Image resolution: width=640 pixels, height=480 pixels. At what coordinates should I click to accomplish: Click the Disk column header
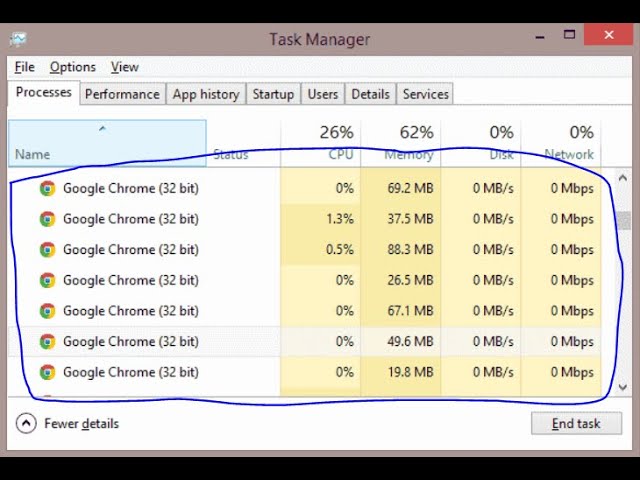[x=480, y=143]
